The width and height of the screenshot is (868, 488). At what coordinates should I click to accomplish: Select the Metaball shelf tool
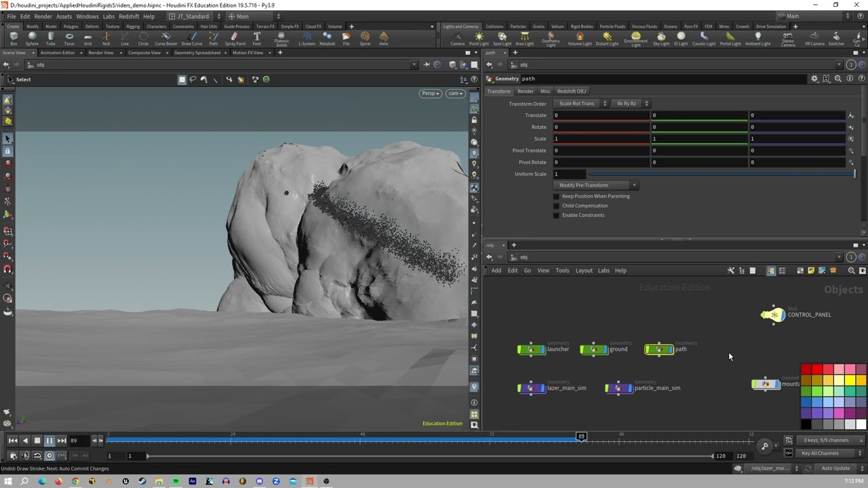coord(328,39)
